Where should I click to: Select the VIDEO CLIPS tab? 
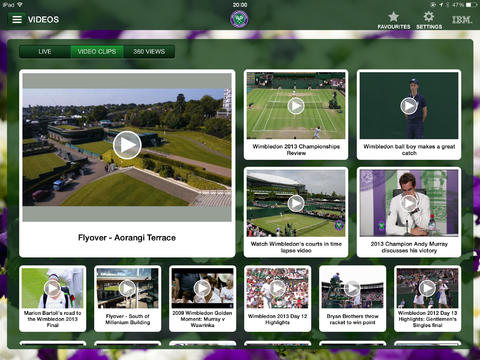click(97, 52)
